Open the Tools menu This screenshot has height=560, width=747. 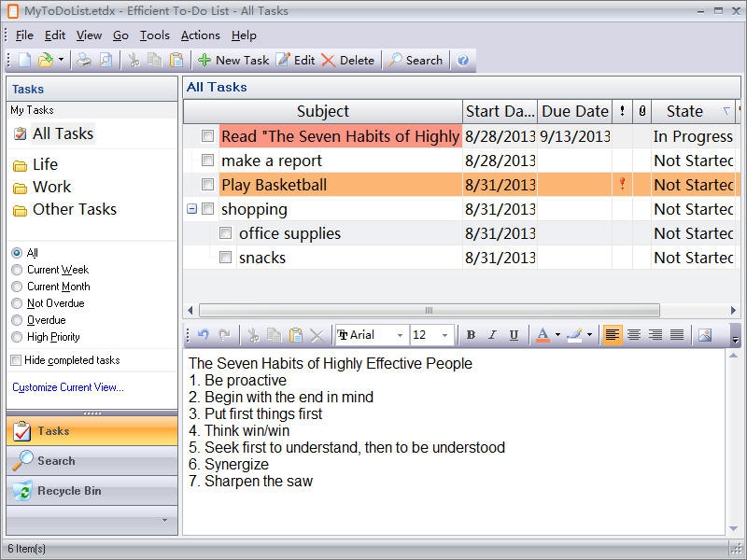(154, 35)
